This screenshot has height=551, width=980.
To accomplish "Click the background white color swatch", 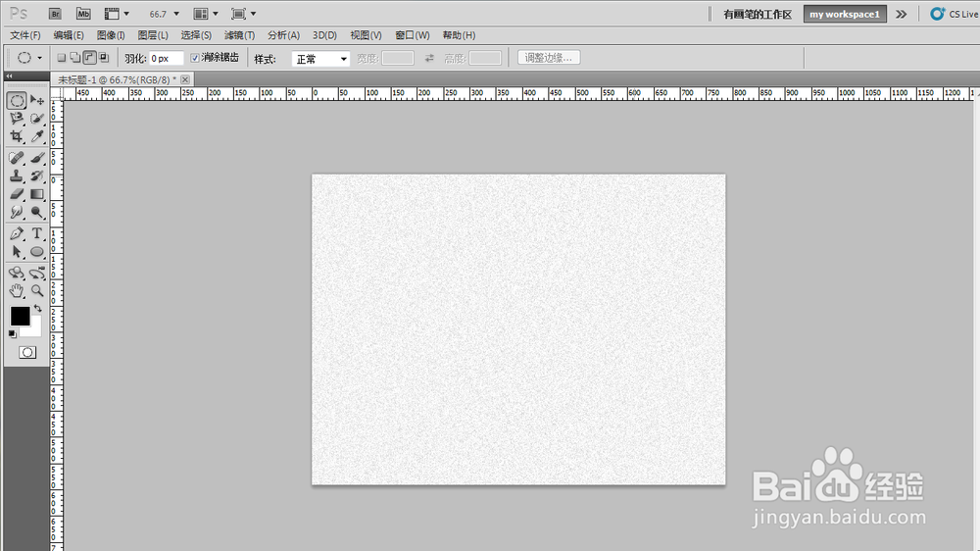I will pos(33,329).
